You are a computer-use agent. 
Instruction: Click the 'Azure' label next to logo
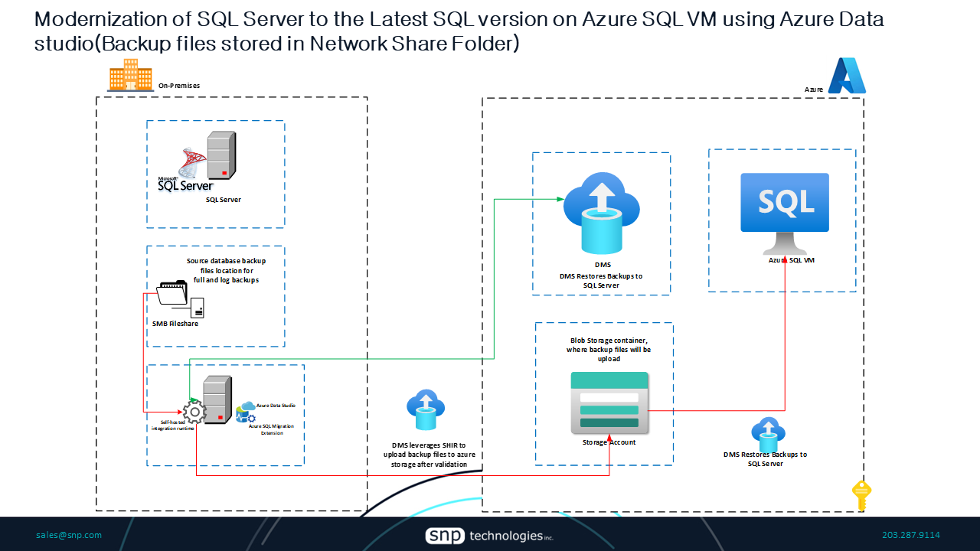tap(814, 90)
